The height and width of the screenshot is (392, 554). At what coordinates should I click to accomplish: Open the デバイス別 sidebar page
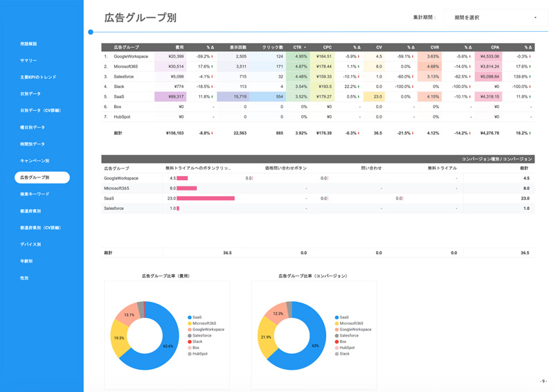pos(30,244)
